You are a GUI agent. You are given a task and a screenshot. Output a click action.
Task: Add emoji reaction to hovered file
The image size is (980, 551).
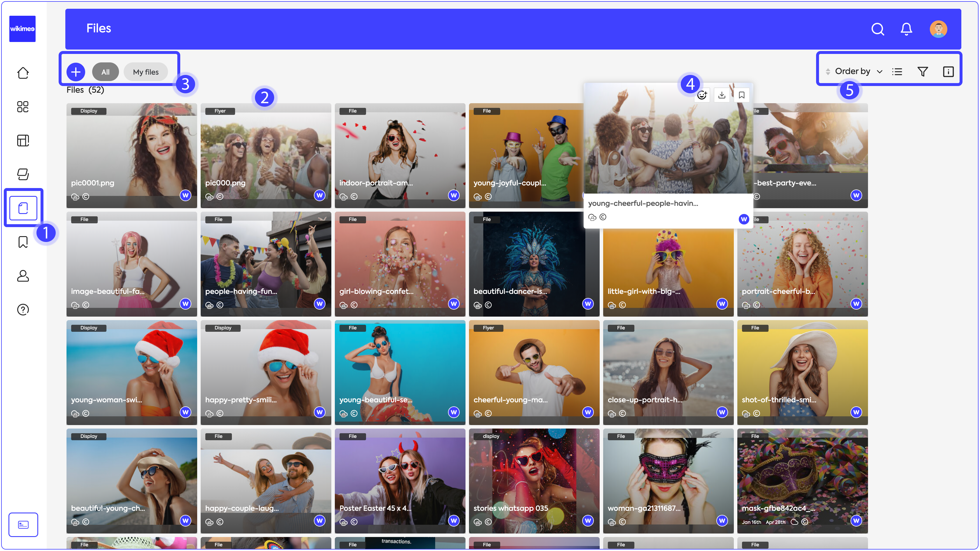coord(702,95)
